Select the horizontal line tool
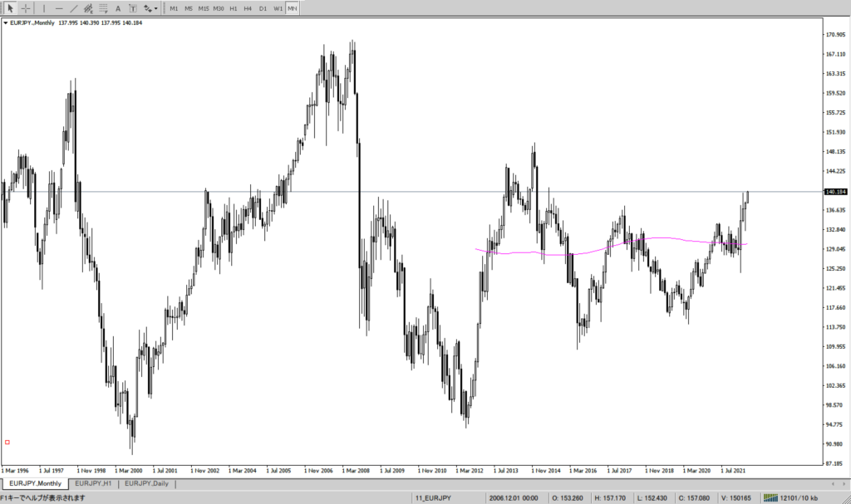The height and width of the screenshot is (504, 851). click(59, 7)
